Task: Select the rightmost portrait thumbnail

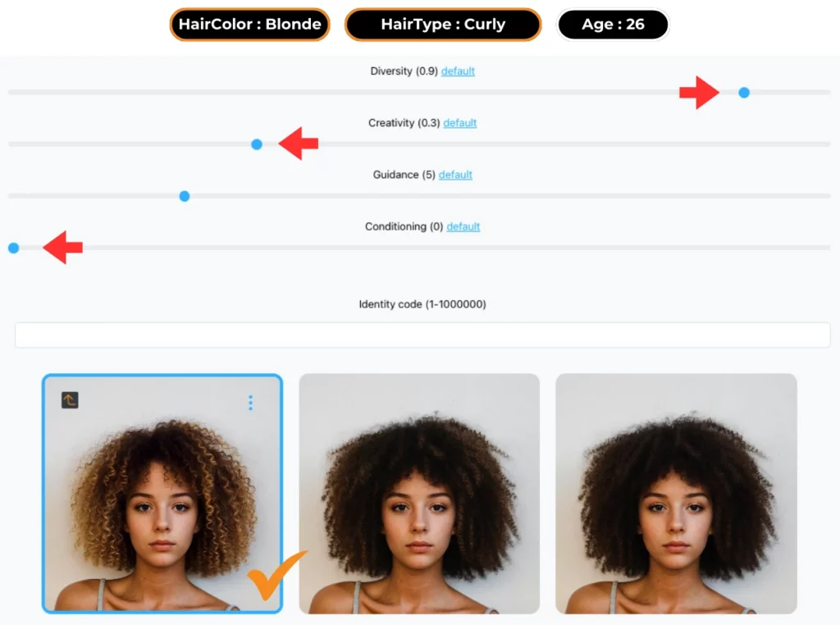Action: click(x=676, y=494)
